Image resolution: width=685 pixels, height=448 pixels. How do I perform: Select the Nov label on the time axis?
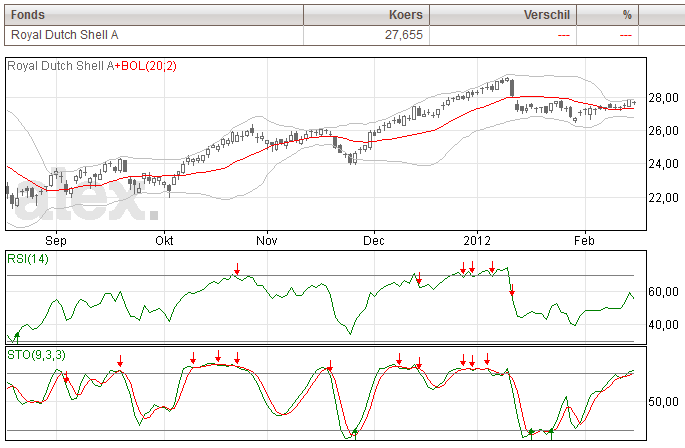[266, 241]
